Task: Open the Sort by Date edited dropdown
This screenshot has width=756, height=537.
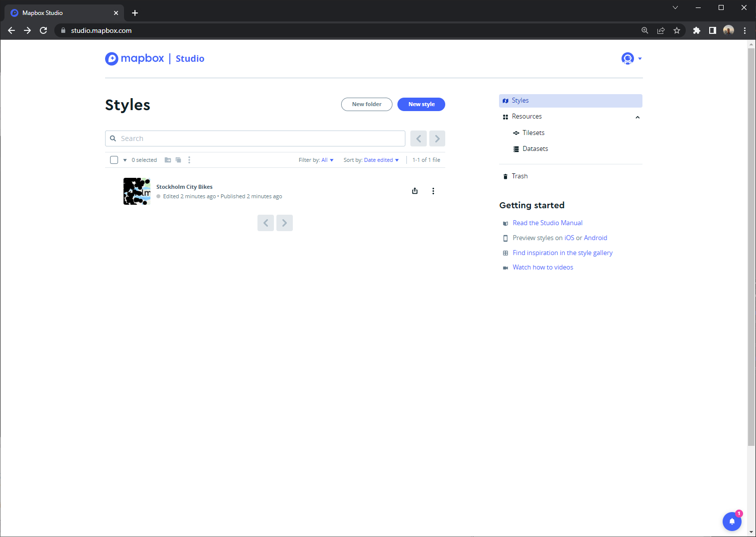Action: (371, 160)
